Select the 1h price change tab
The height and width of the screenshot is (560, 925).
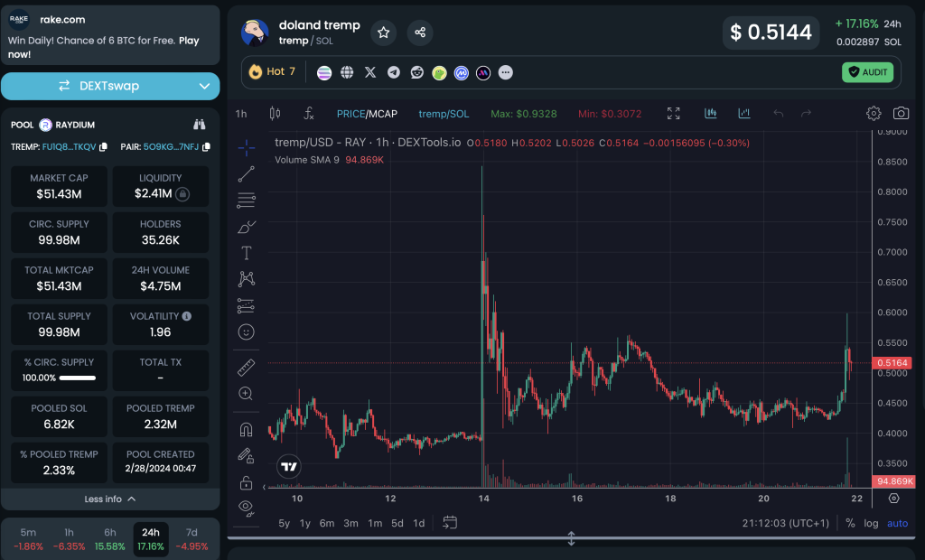pyautogui.click(x=69, y=539)
